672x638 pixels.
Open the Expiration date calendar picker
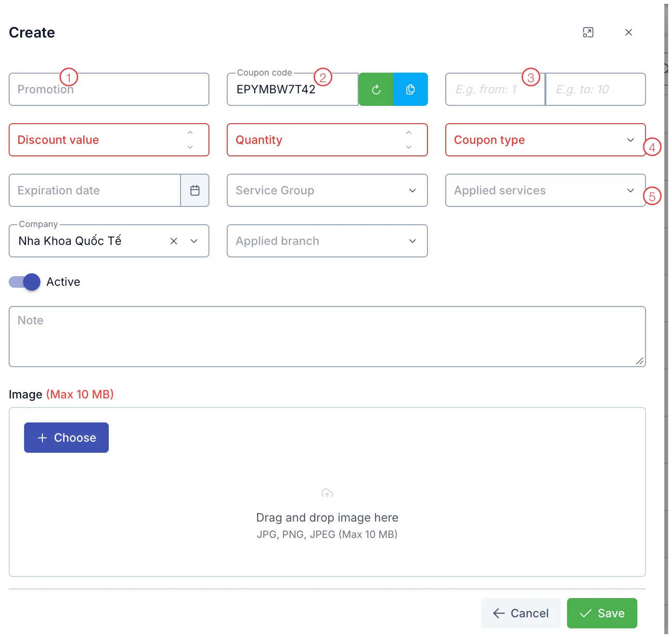click(194, 191)
